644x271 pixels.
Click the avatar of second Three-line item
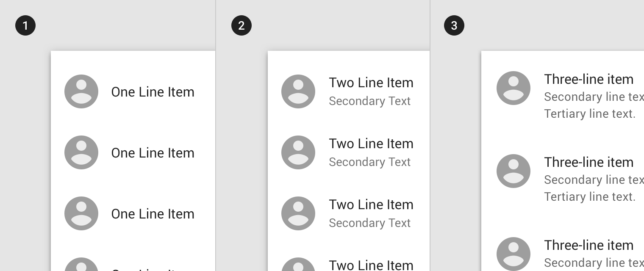click(x=514, y=171)
